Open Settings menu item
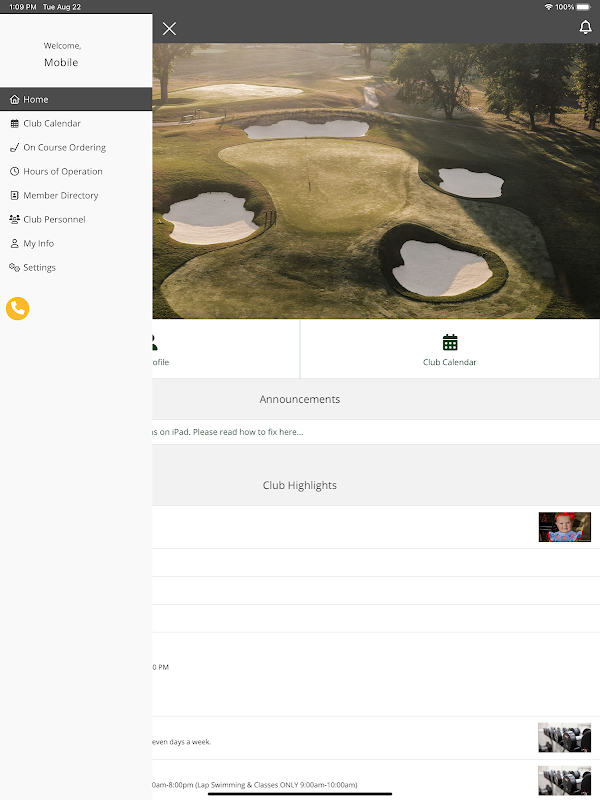 tap(76, 267)
